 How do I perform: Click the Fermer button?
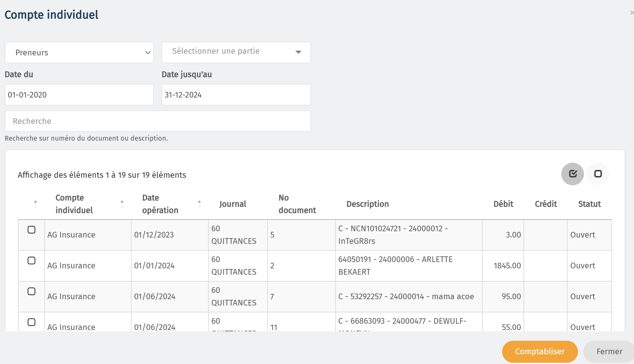[x=609, y=351]
